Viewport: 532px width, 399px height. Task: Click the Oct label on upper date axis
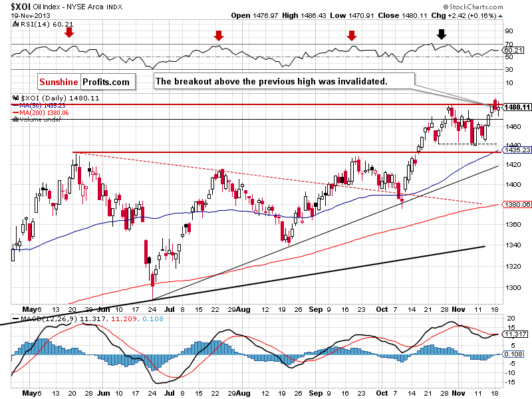pyautogui.click(x=382, y=309)
